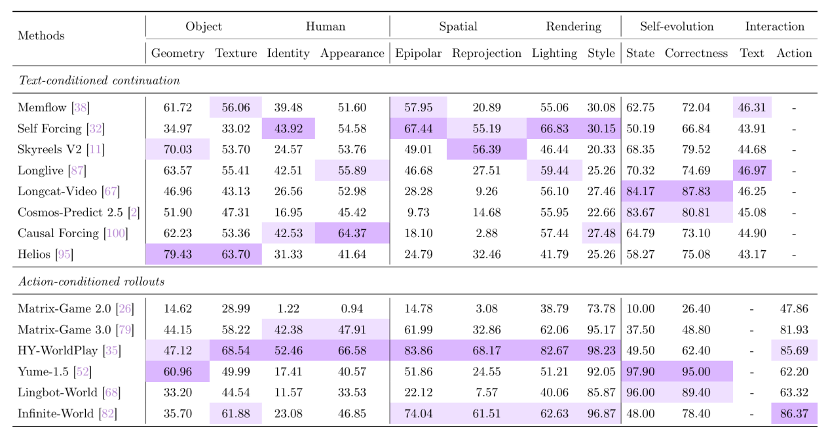Open Skyreels V2 citation 11

pos(96,149)
